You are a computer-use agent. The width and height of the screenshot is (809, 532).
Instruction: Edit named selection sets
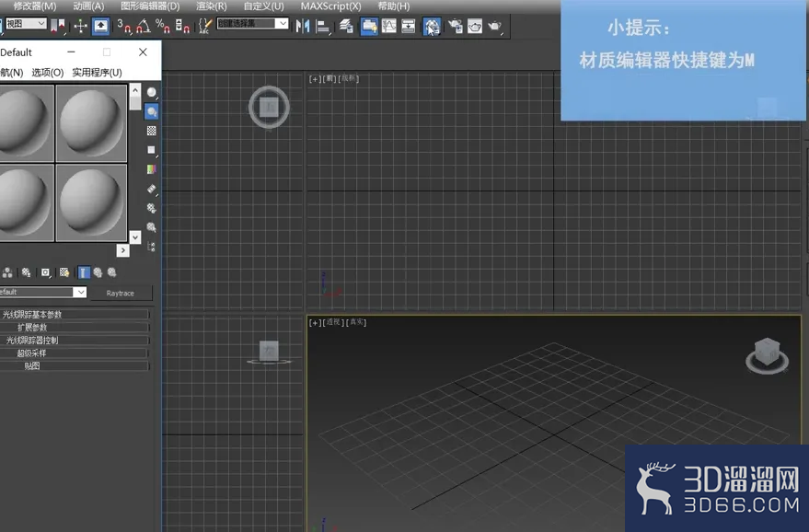[x=205, y=26]
